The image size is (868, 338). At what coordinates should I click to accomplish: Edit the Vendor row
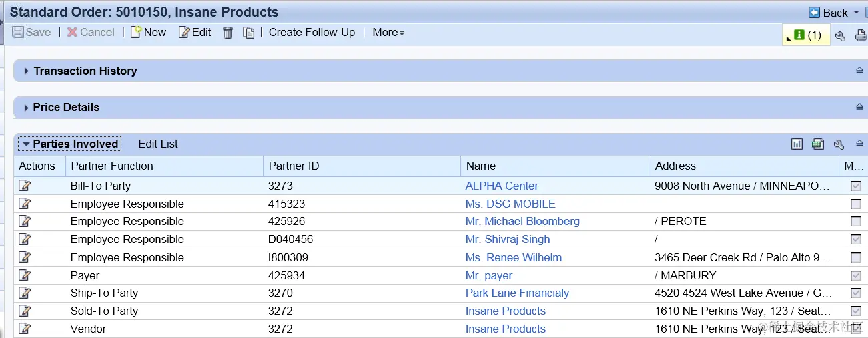(25, 329)
